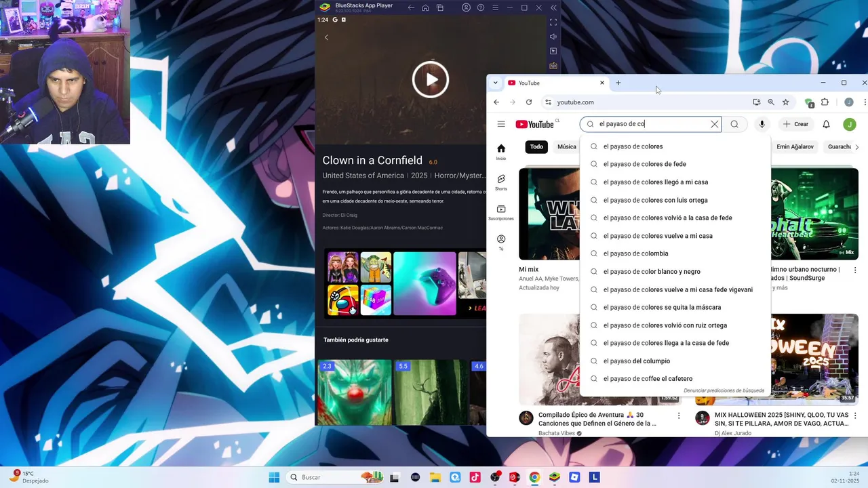The image size is (868, 488).
Task: Open the 5.5 rated movie thumbnail
Action: [x=431, y=392]
